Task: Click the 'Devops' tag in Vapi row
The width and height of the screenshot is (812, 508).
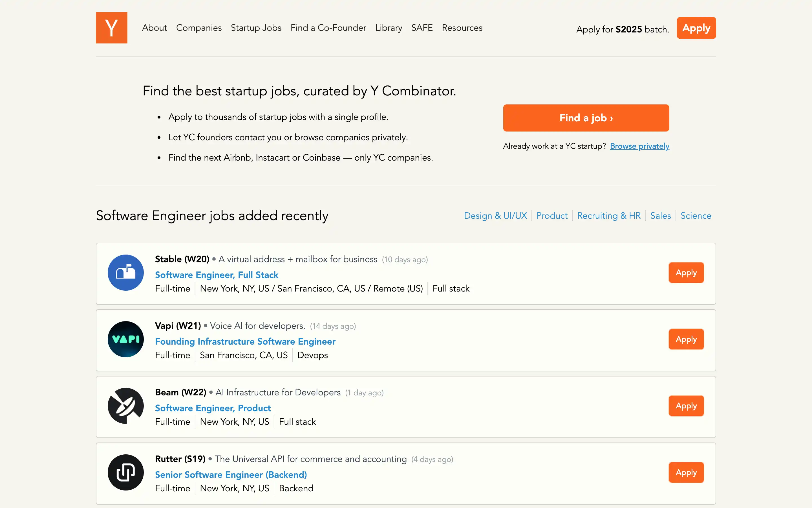Action: [x=312, y=355]
